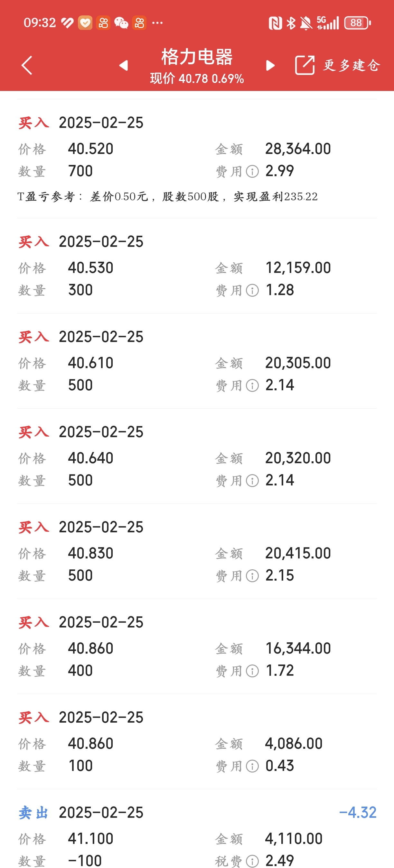The width and height of the screenshot is (394, 868).
Task: Tap fee info icon for 1.28 fee
Action: (252, 290)
